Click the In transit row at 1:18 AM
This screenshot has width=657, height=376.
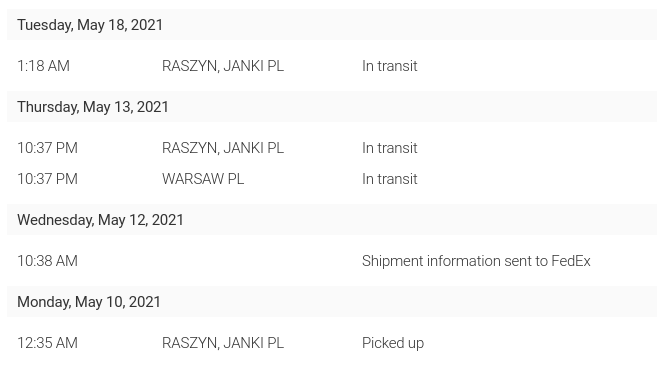point(332,66)
